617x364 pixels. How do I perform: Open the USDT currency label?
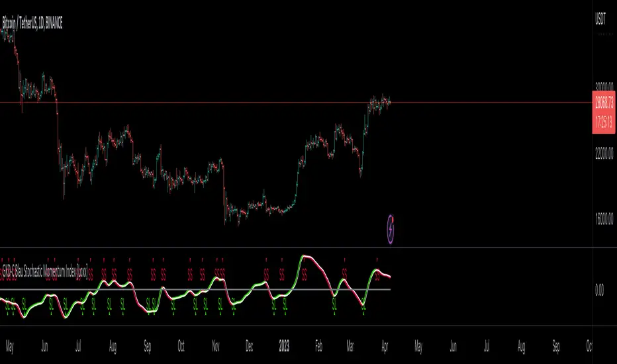point(600,19)
